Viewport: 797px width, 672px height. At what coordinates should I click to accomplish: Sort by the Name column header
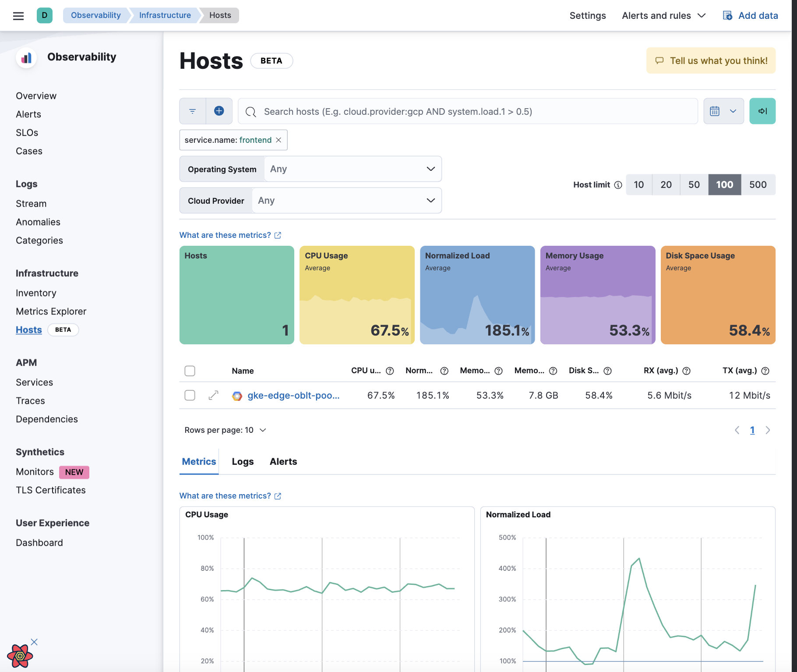(243, 371)
